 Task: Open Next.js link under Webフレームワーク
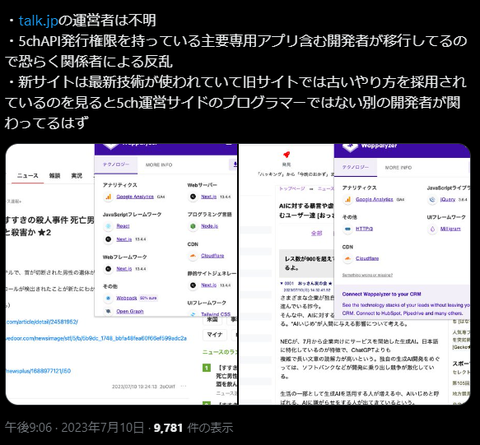124,269
